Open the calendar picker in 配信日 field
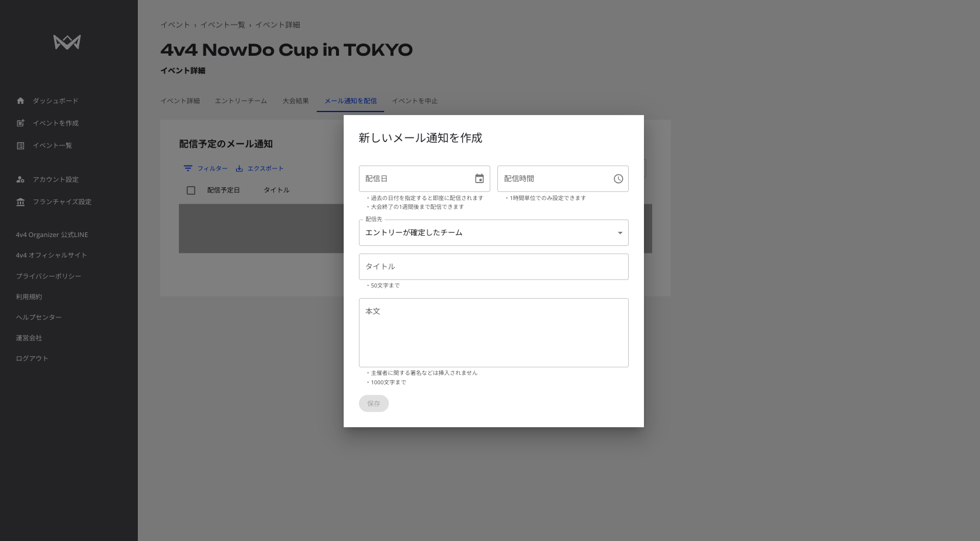The image size is (980, 541). coord(479,178)
